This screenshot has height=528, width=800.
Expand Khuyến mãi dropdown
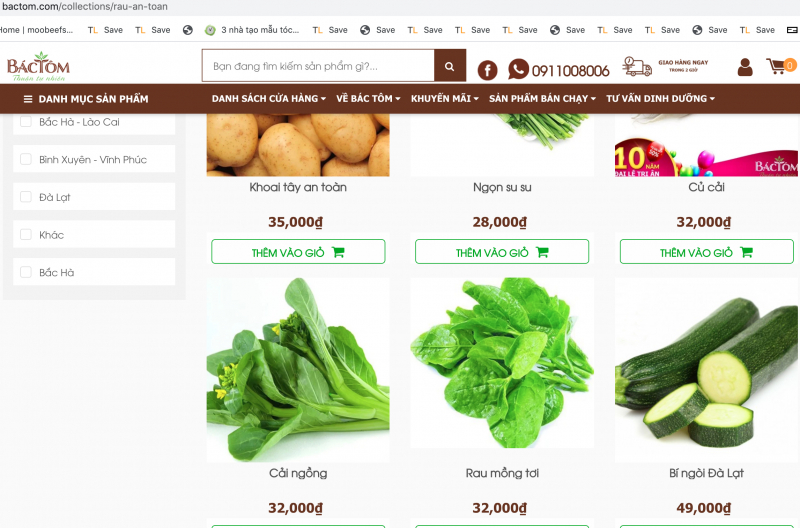pos(444,98)
